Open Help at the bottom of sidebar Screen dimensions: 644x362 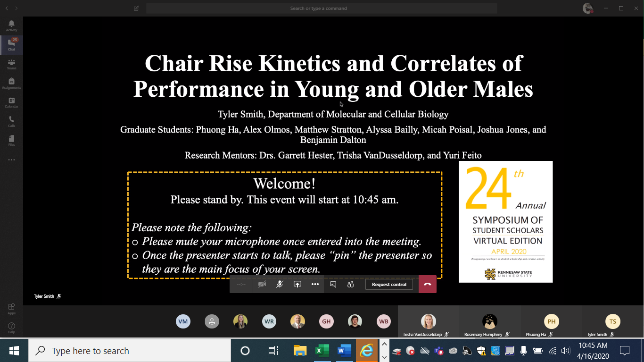[11, 328]
